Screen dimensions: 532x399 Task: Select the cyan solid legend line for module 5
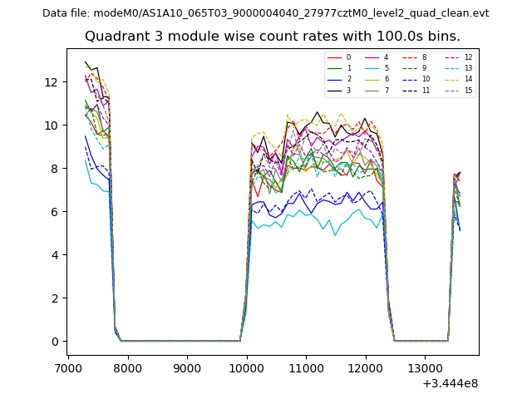372,68
